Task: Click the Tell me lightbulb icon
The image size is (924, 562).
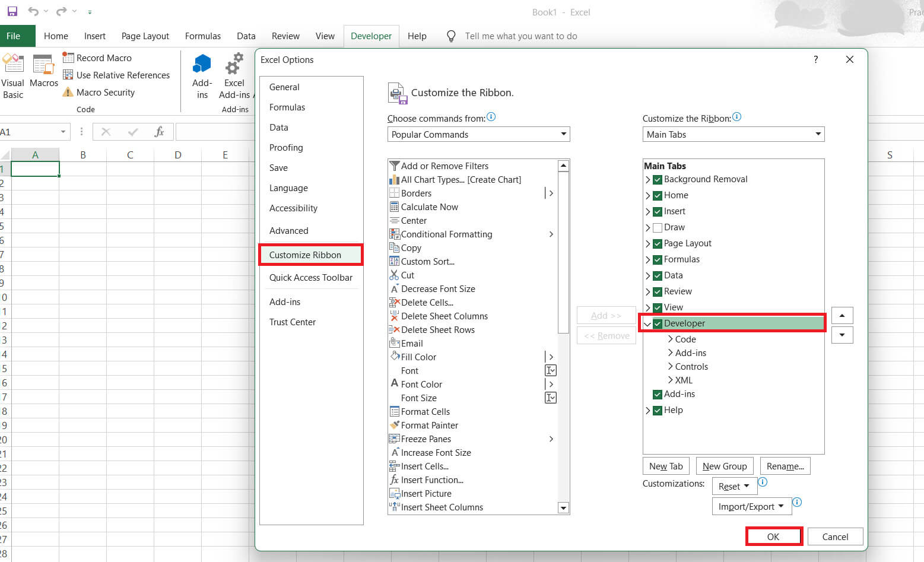Action: [451, 36]
